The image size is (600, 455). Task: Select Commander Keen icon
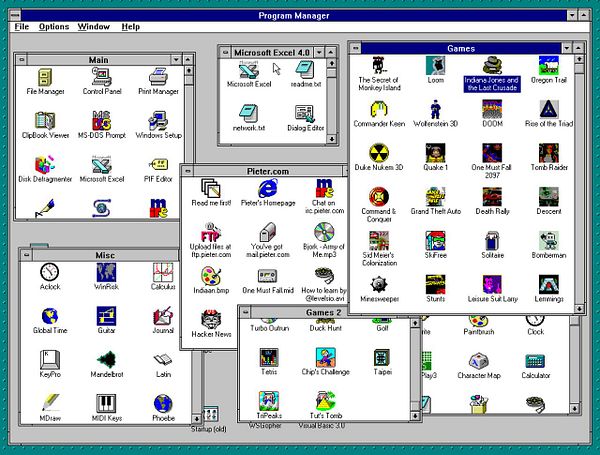coord(379,113)
